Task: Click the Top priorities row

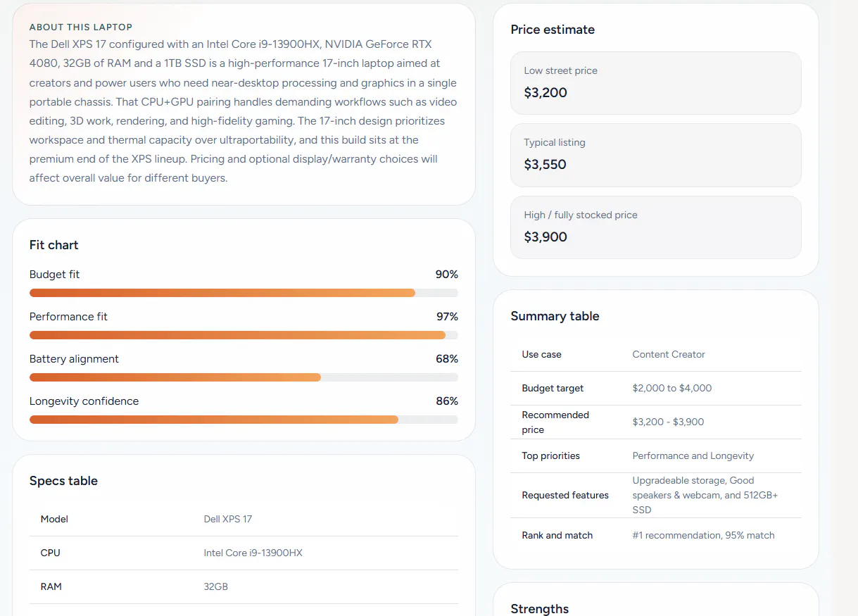Action: [x=656, y=456]
